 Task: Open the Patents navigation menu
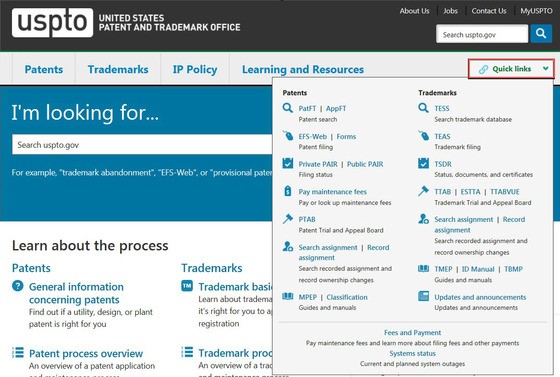point(44,69)
